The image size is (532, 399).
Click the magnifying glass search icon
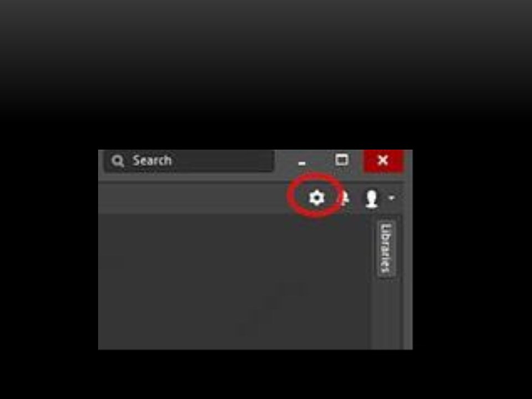pyautogui.click(x=117, y=161)
